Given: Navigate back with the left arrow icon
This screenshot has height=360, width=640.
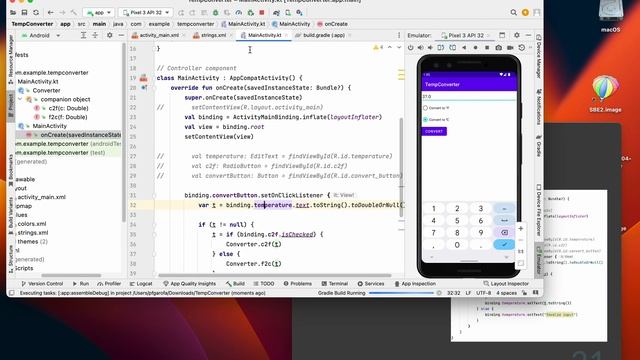Looking at the screenshot, I should 51,13.
